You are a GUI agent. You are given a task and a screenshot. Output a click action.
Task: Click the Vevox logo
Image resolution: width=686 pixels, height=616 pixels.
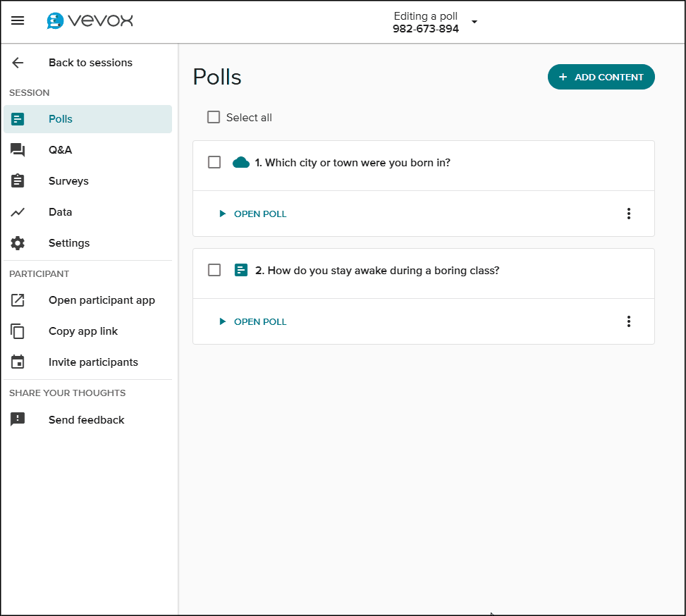tap(90, 21)
